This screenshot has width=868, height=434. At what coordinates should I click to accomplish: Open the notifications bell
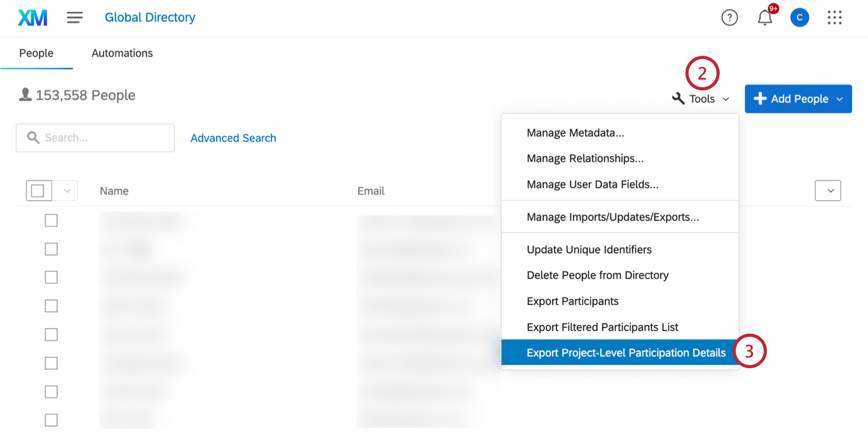click(x=764, y=18)
